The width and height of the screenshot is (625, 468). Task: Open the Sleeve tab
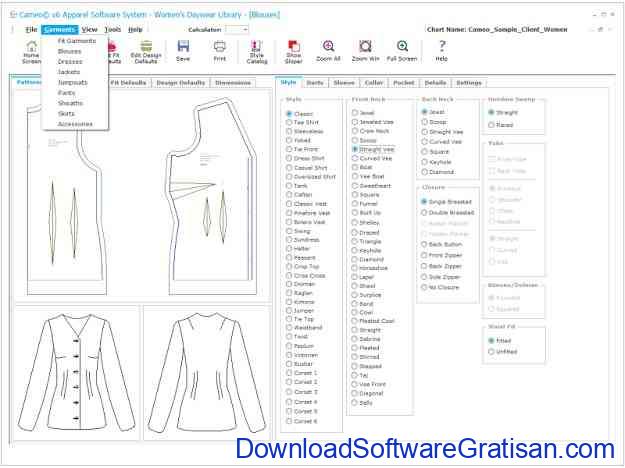(344, 83)
